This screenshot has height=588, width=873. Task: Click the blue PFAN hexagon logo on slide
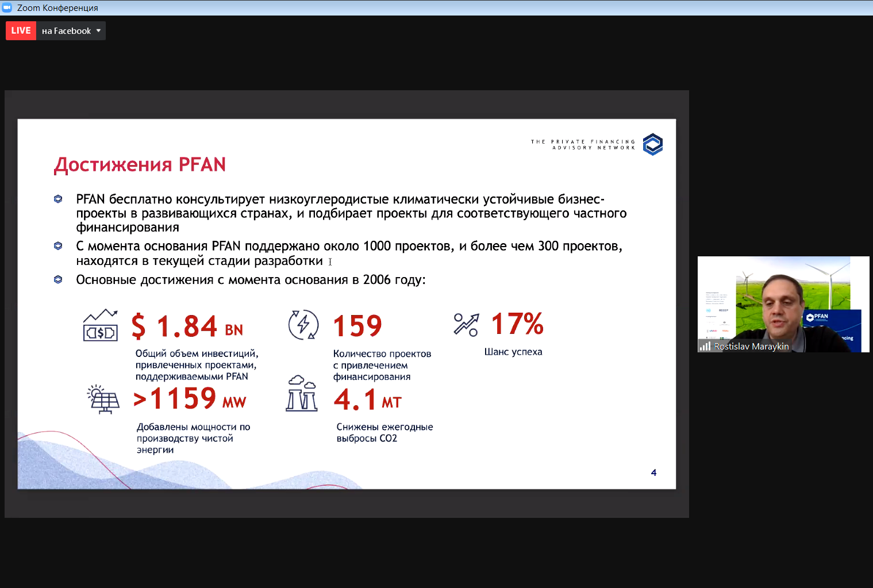tap(652, 144)
